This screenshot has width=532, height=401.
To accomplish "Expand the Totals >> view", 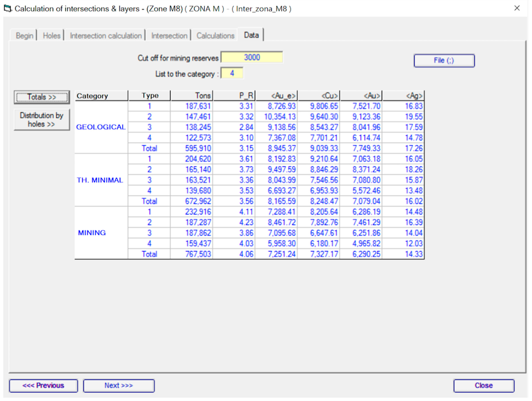I will [42, 97].
